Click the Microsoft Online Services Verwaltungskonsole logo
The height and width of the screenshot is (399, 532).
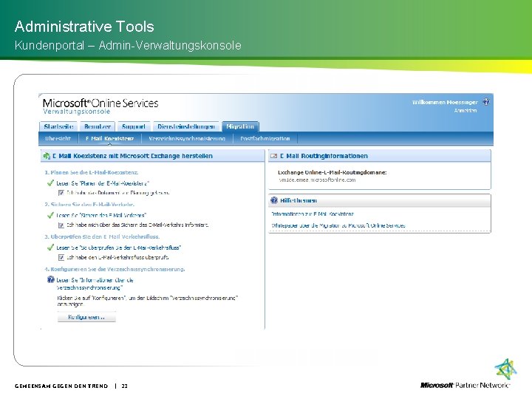[x=100, y=106]
